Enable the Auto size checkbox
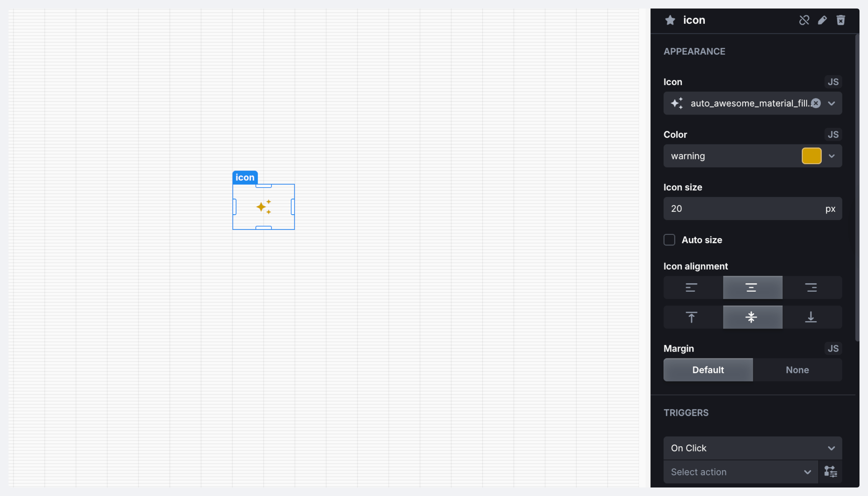The image size is (868, 496). (669, 240)
